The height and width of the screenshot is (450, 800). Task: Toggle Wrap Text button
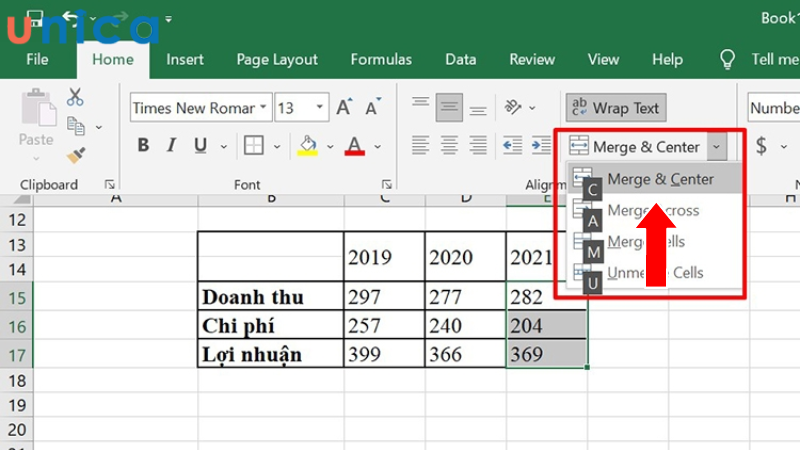[616, 108]
